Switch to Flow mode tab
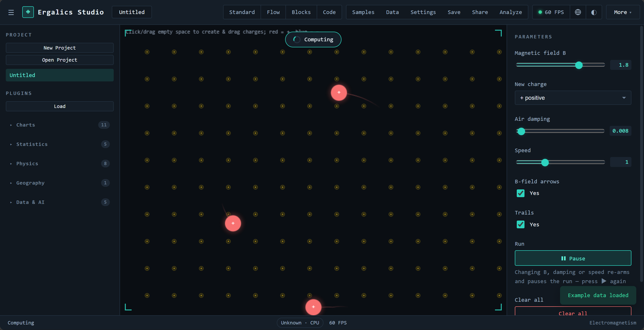 273,12
